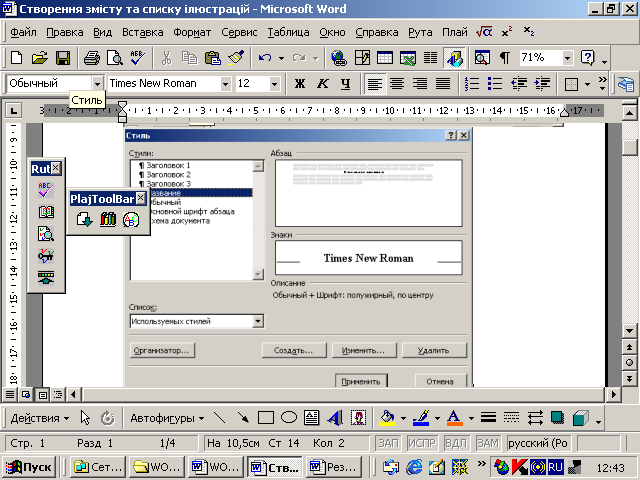Viewport: 640px width, 480px height.
Task: Paste from clipboard with the paste icon
Action: coord(213,58)
